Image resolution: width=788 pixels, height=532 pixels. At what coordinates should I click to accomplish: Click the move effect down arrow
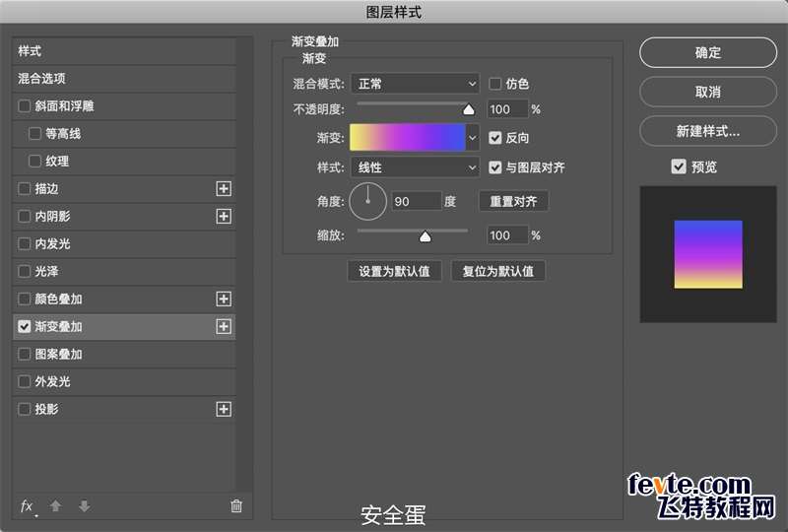coord(85,505)
